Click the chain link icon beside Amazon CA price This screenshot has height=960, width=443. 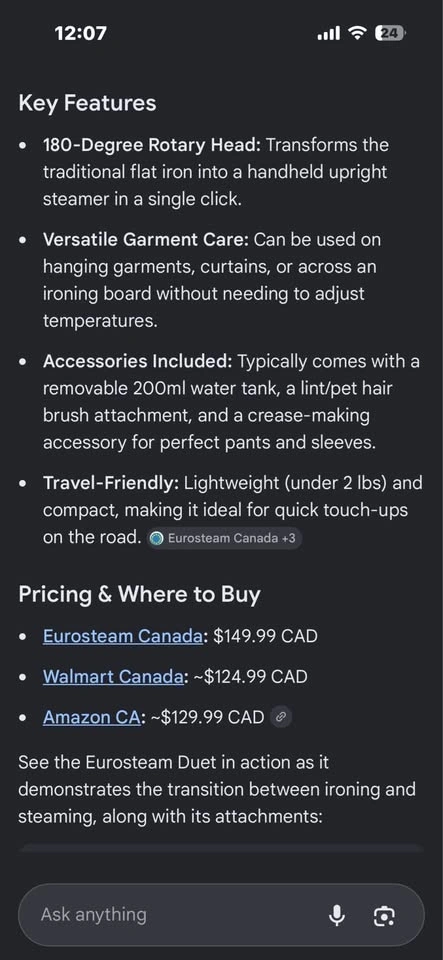click(x=280, y=717)
